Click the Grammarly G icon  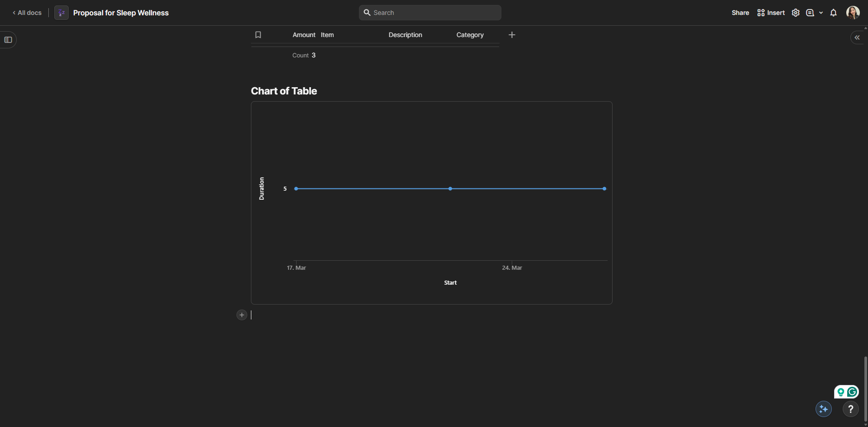click(x=852, y=392)
